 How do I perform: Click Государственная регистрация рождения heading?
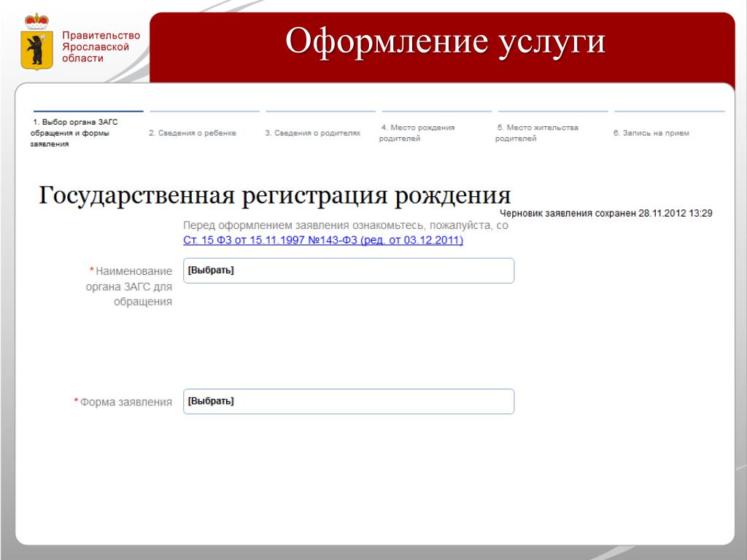coord(274,195)
